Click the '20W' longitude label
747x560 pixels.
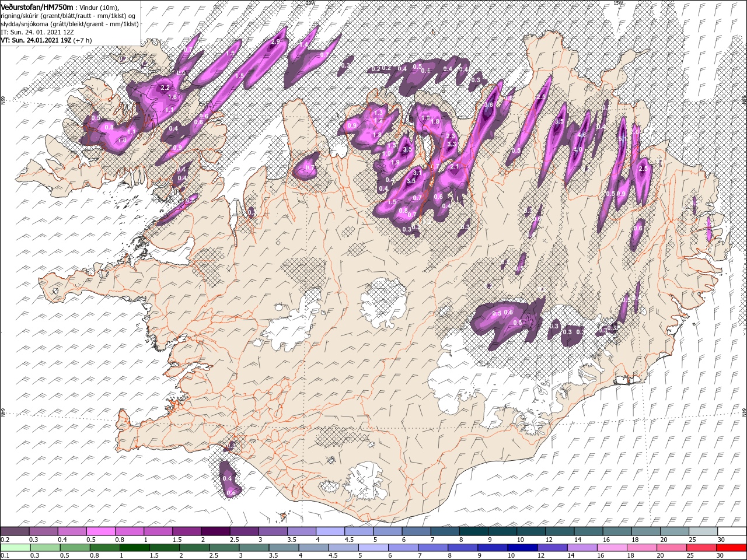click(x=310, y=3)
